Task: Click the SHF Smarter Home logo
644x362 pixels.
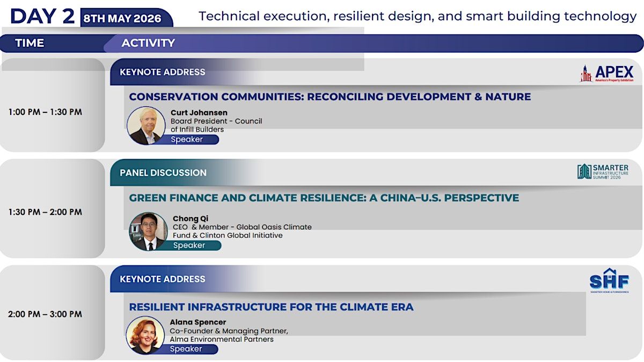Action: click(x=608, y=280)
